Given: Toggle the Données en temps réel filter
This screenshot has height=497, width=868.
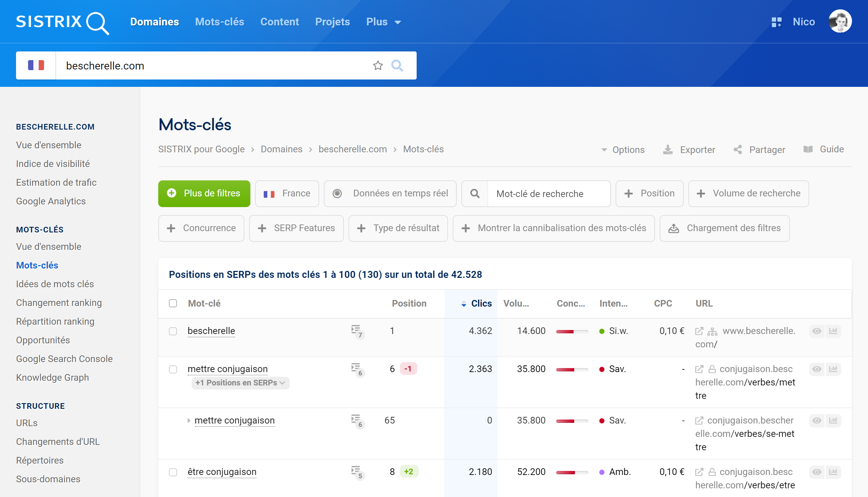Looking at the screenshot, I should (390, 193).
